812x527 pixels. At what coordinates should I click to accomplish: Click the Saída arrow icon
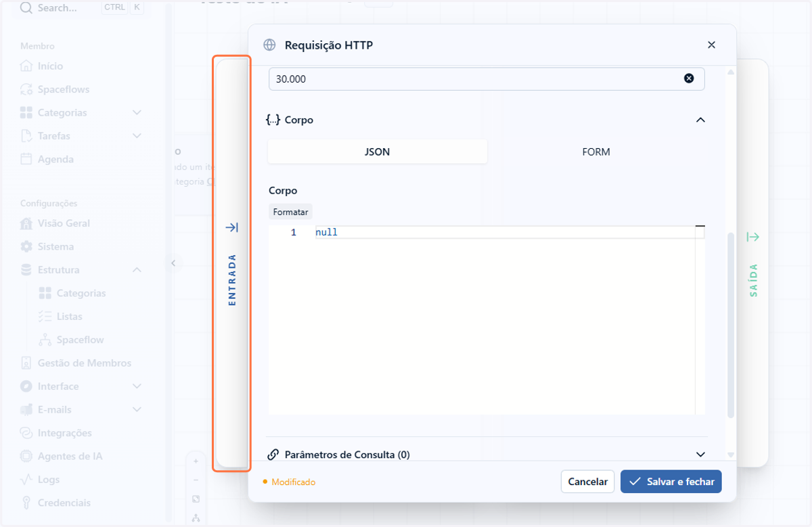pyautogui.click(x=753, y=237)
